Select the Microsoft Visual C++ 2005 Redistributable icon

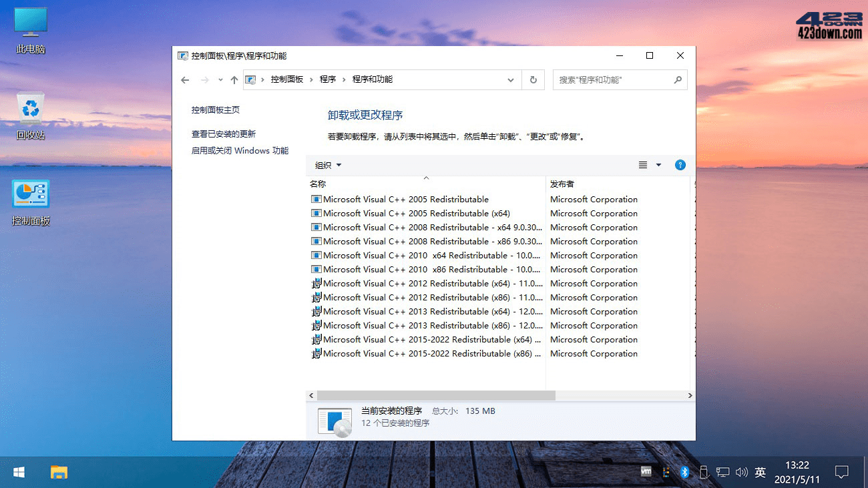point(316,199)
